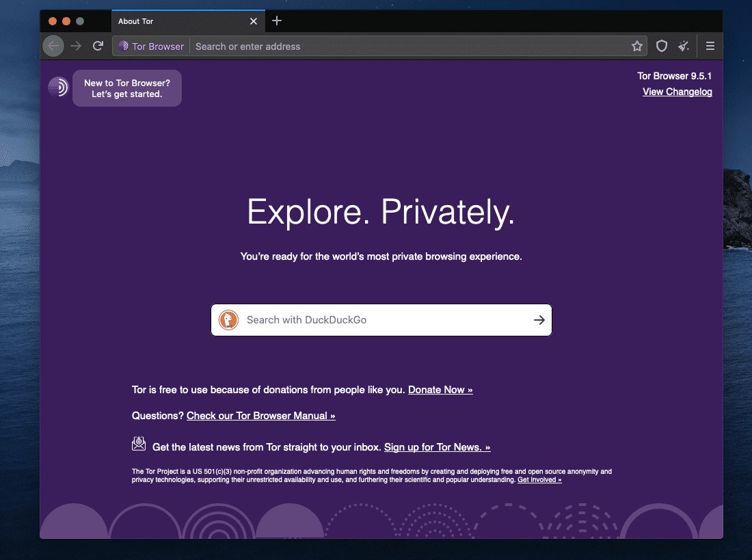Close the About Tor tab
This screenshot has width=752, height=560.
[254, 21]
